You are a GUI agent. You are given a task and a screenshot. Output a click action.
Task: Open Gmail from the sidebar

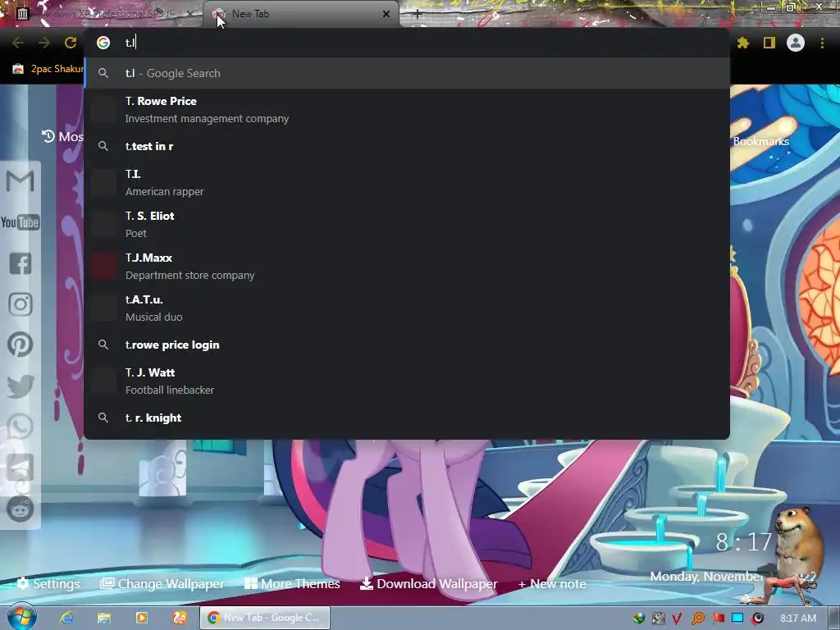(21, 181)
